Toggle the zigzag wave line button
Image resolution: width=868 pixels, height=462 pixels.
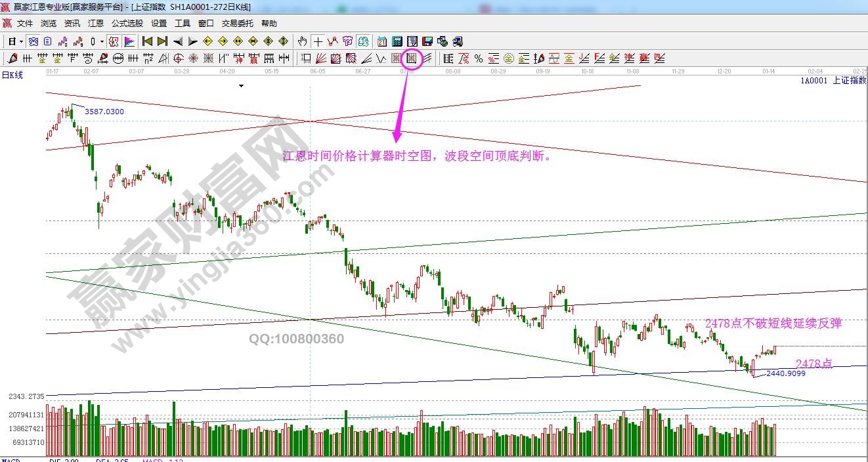click(x=333, y=41)
